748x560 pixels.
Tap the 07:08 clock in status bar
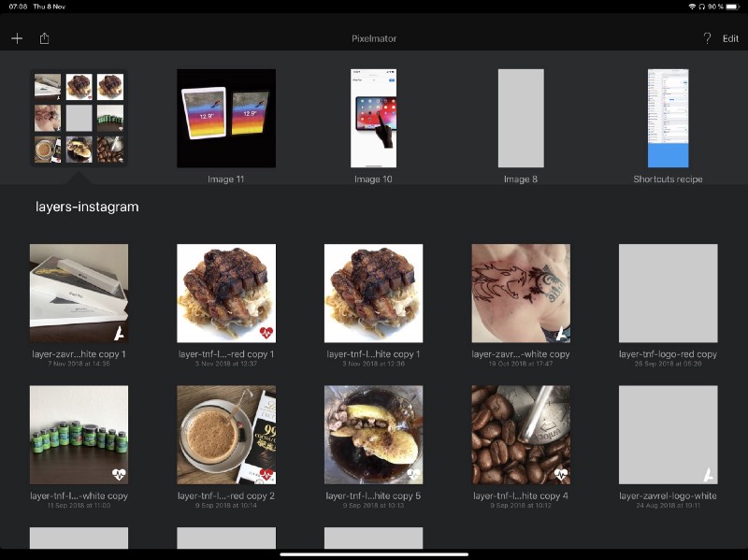coord(18,7)
